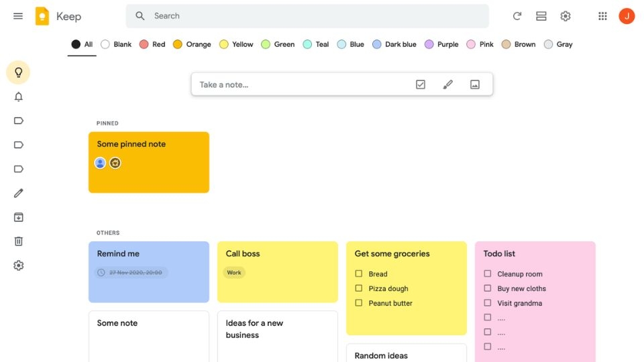This screenshot has height=362, width=644.
Task: Open Reminders bell in sidebar
Action: click(x=19, y=97)
